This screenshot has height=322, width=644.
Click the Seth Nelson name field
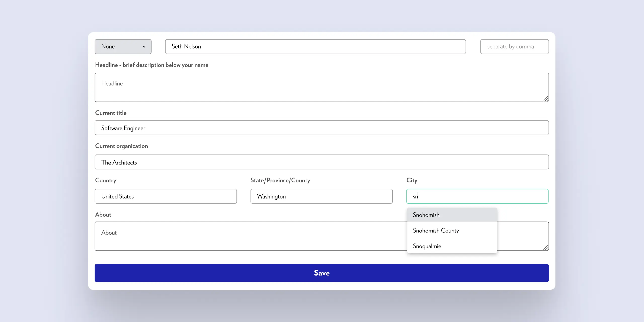315,47
